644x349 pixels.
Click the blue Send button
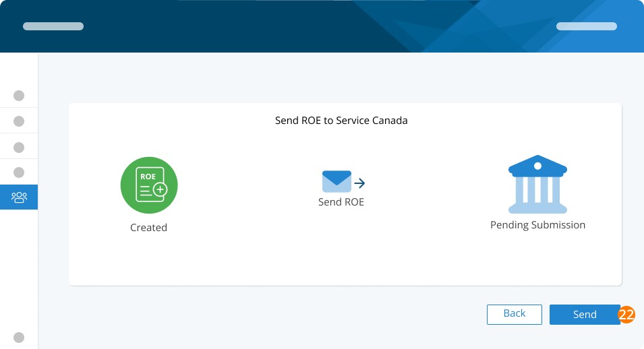coord(585,315)
